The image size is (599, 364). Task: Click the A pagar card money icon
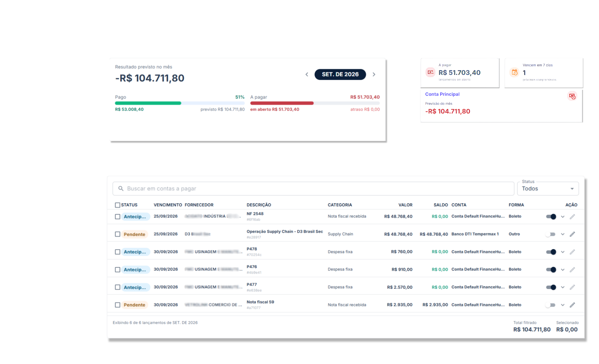pyautogui.click(x=430, y=72)
